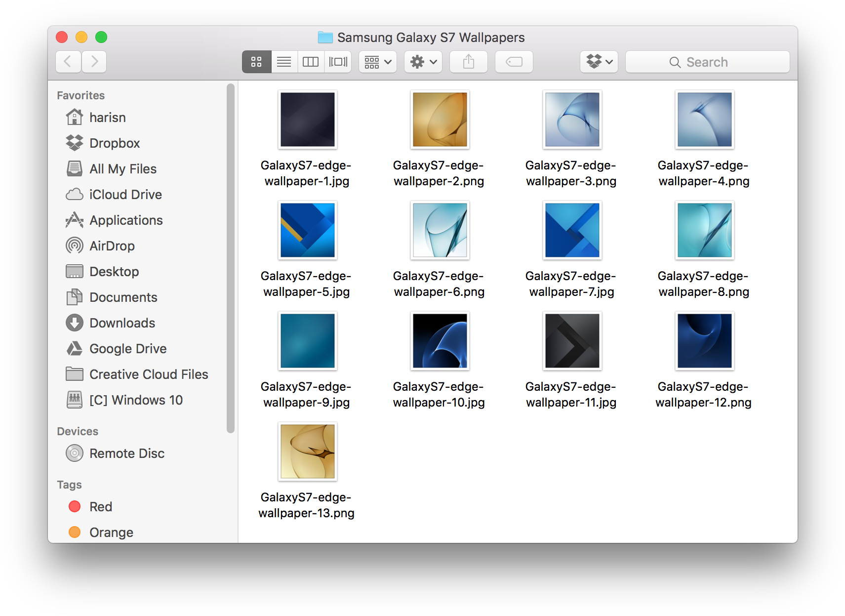This screenshot has width=845, height=616.
Task: Open AirDrop in the sidebar
Action: coord(112,246)
